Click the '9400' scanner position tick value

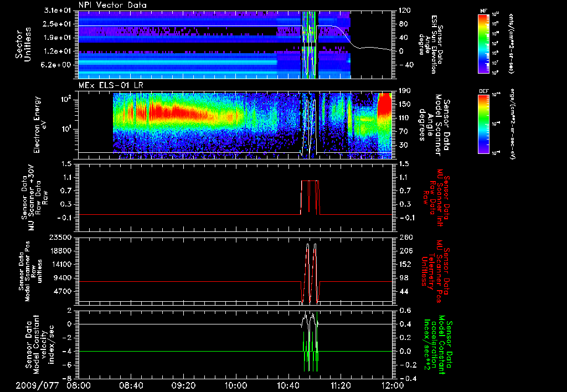click(x=63, y=278)
